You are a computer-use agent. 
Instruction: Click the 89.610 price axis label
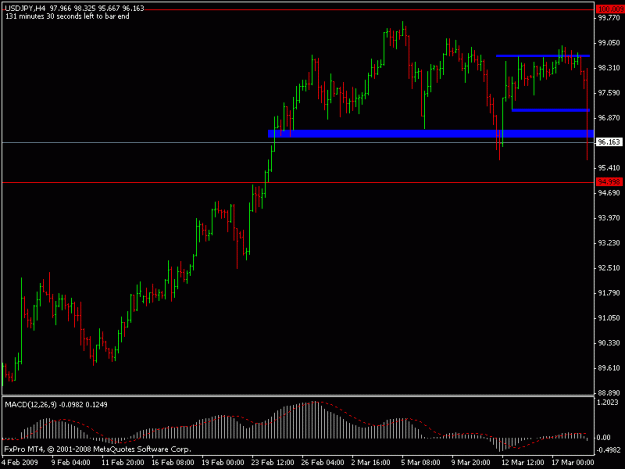[609, 368]
